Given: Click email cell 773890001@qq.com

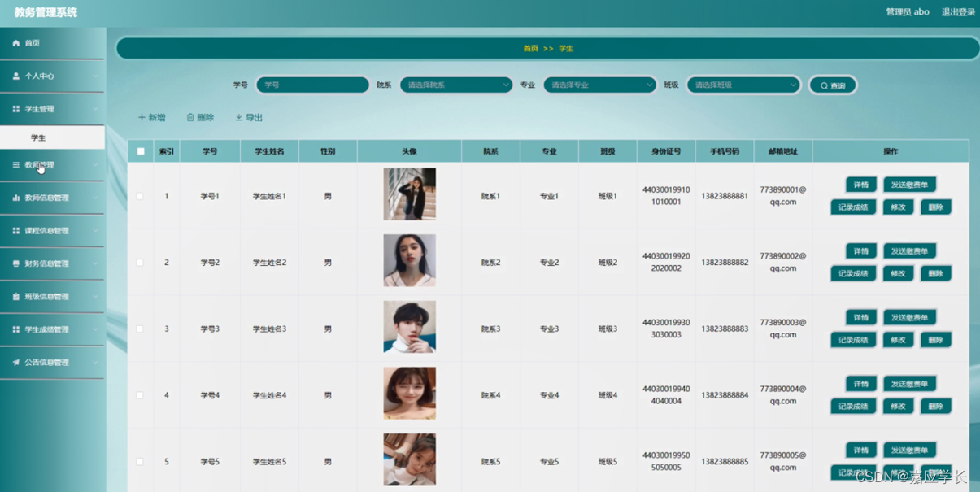Looking at the screenshot, I should [x=783, y=195].
